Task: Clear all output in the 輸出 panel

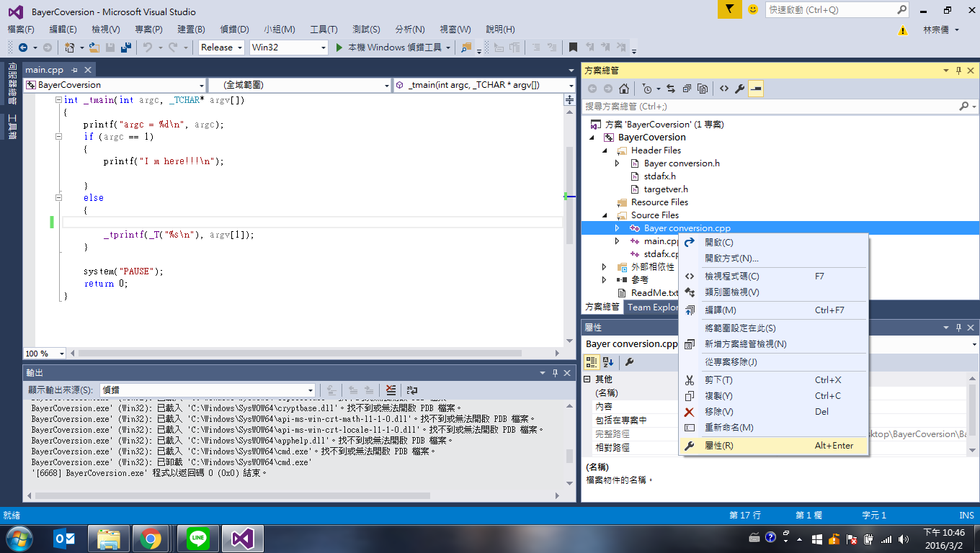Action: pos(389,390)
